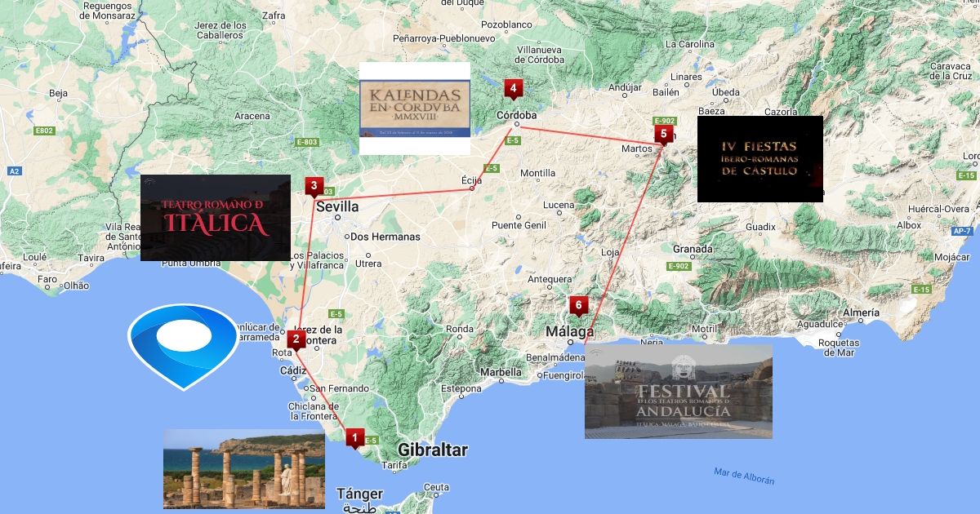Open marker 3 next to Sevilla

314,186
